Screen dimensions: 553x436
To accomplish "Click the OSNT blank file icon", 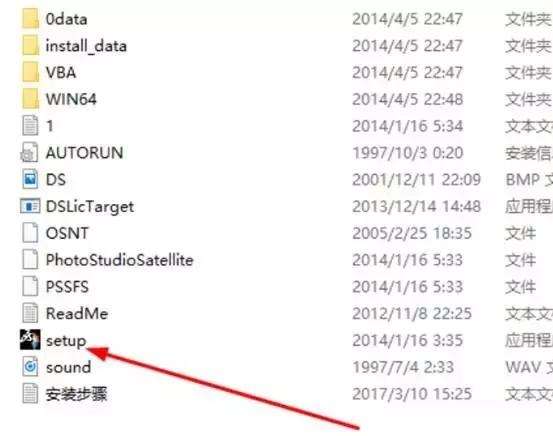I will (x=30, y=233).
